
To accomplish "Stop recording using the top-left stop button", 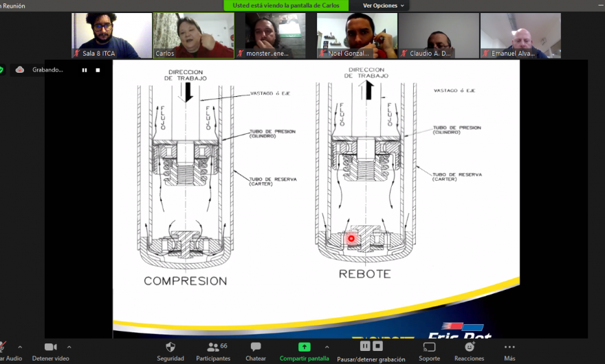I will coord(98,69).
